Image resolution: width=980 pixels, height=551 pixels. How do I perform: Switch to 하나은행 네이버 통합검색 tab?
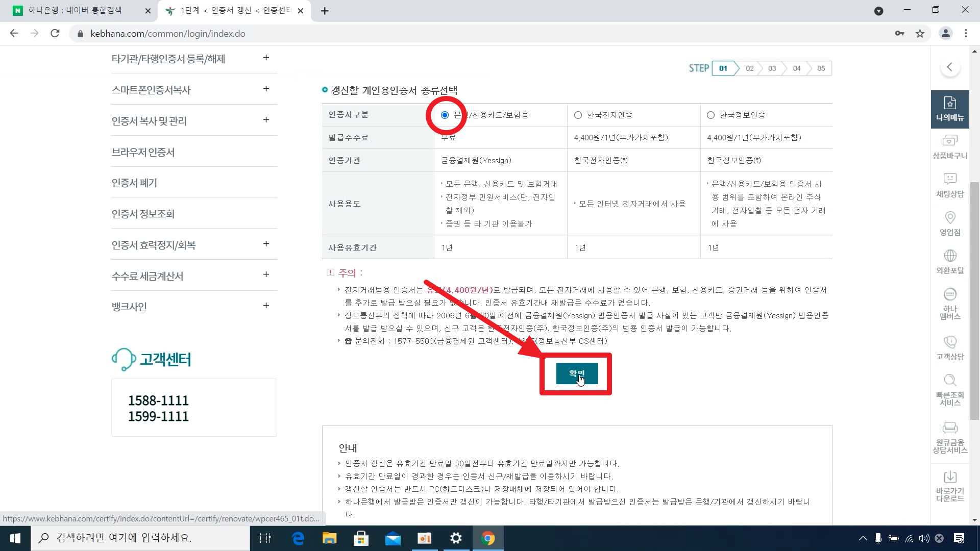pyautogui.click(x=77, y=10)
